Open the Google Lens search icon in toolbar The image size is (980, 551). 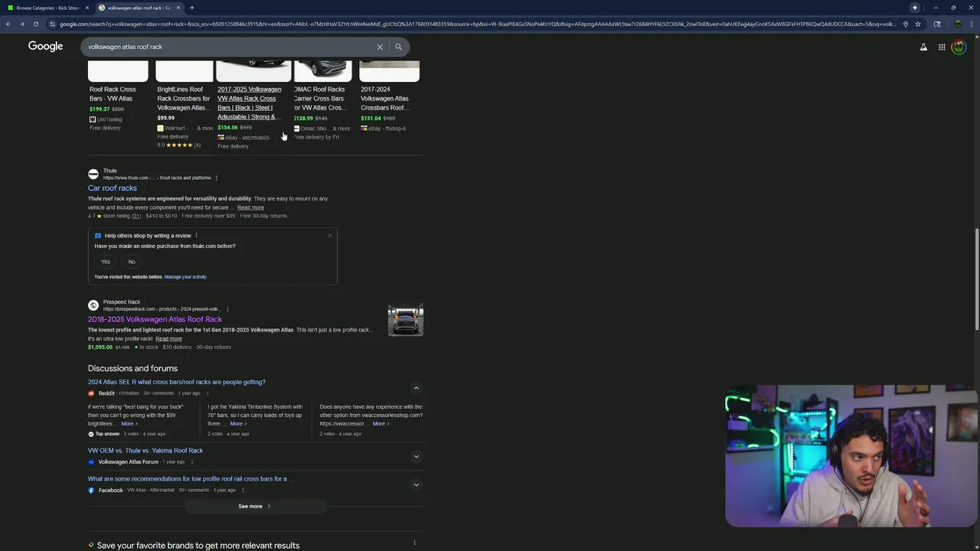click(937, 24)
